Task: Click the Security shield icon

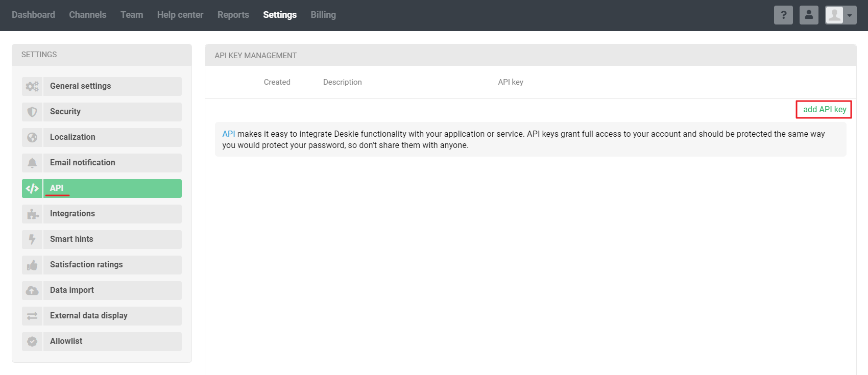Action: pyautogui.click(x=32, y=112)
